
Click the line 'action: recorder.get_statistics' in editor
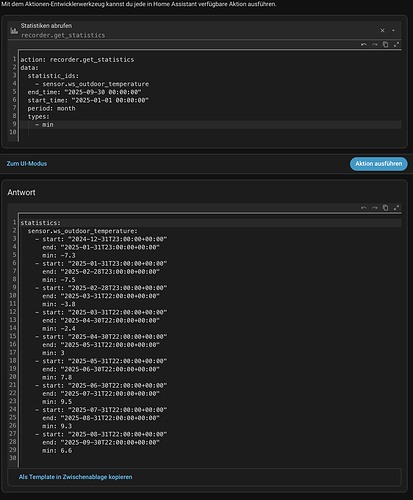coord(77,60)
